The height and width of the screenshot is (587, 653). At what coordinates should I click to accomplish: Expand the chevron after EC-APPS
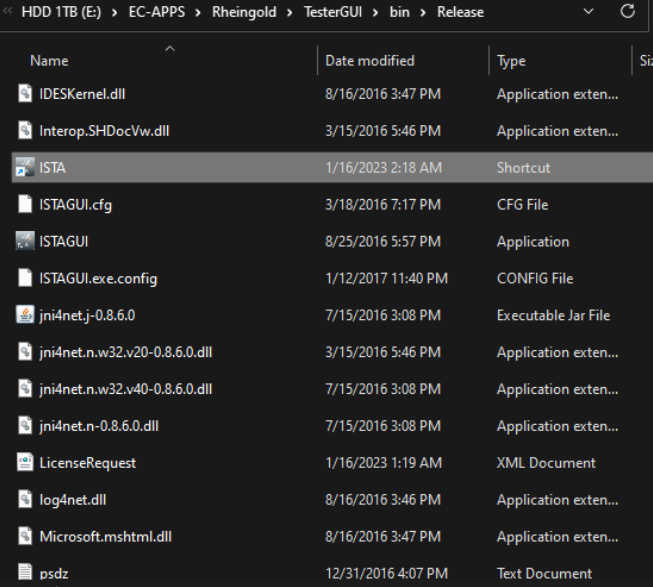(x=198, y=12)
